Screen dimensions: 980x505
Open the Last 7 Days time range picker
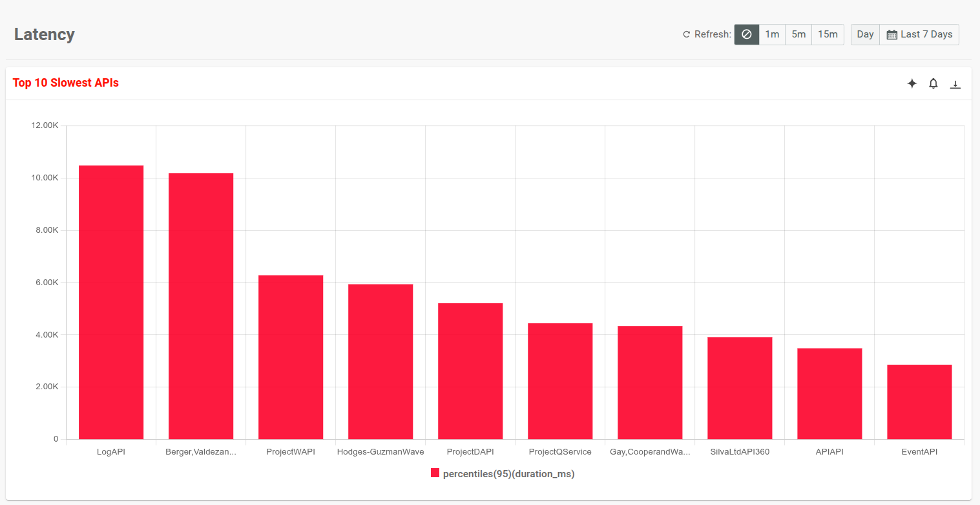[919, 34]
